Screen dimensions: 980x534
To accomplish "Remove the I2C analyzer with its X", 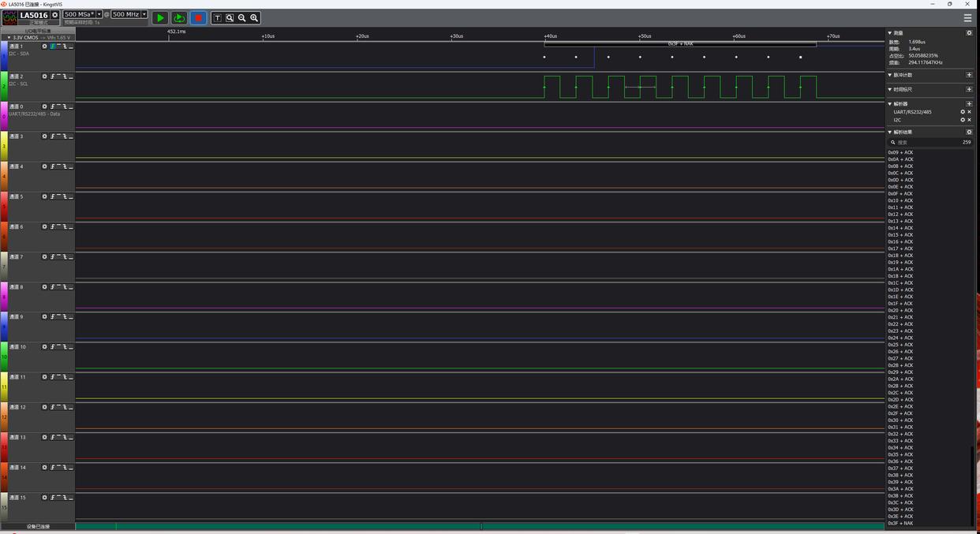I will (x=969, y=120).
